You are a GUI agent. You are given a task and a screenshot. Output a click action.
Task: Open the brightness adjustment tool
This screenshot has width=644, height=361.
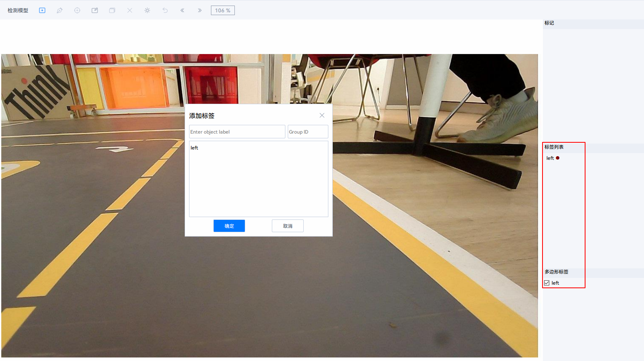pos(147,10)
